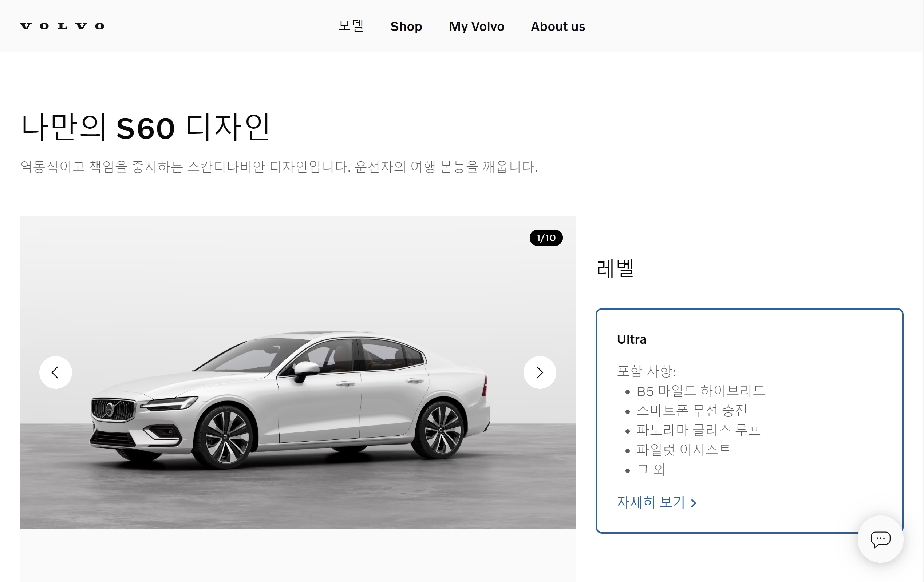Click the 1/10 image counter badge
The height and width of the screenshot is (582, 924).
pyautogui.click(x=546, y=238)
